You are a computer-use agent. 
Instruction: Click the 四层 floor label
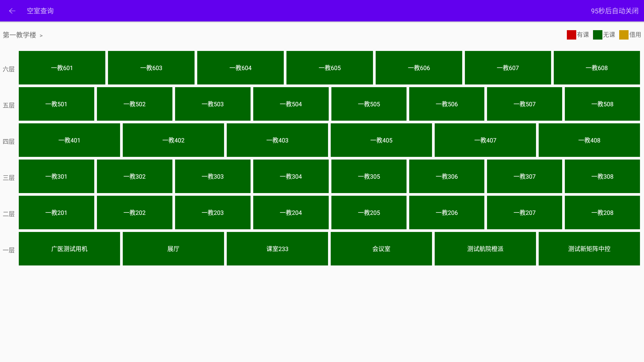pyautogui.click(x=9, y=142)
